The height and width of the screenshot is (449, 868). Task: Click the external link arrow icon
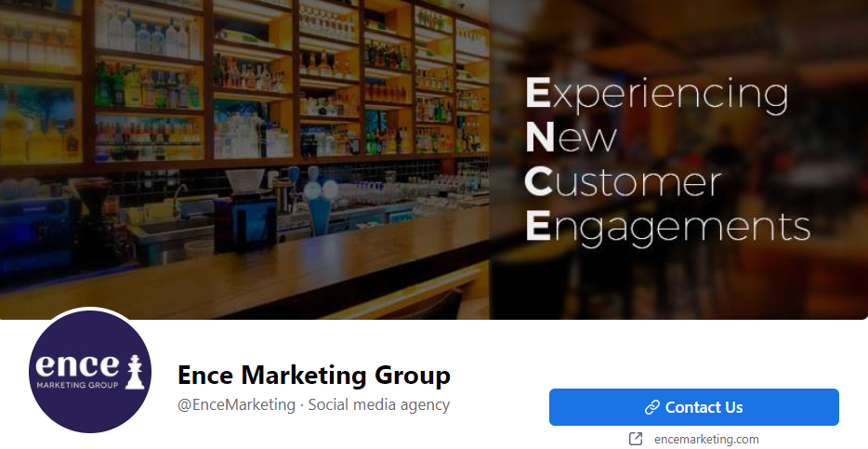(x=636, y=439)
